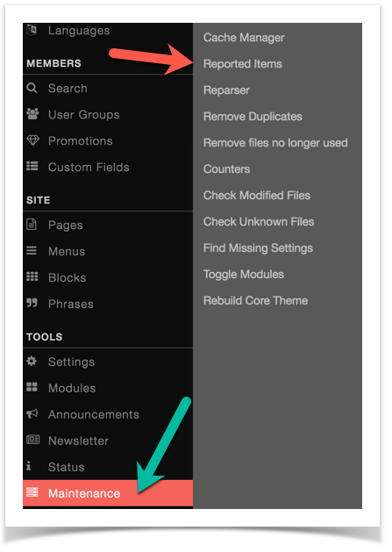Click the magnifier icon beside Search

point(32,88)
